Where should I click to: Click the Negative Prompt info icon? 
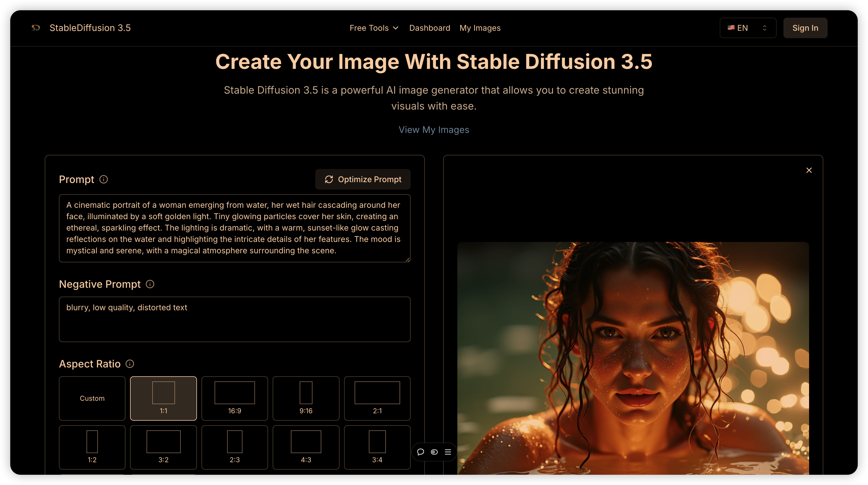click(150, 284)
